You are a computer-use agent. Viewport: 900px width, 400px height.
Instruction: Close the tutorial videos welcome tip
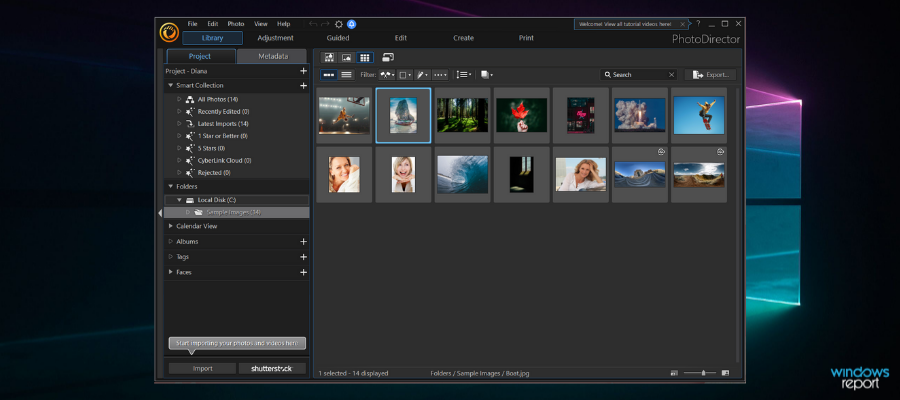click(682, 24)
